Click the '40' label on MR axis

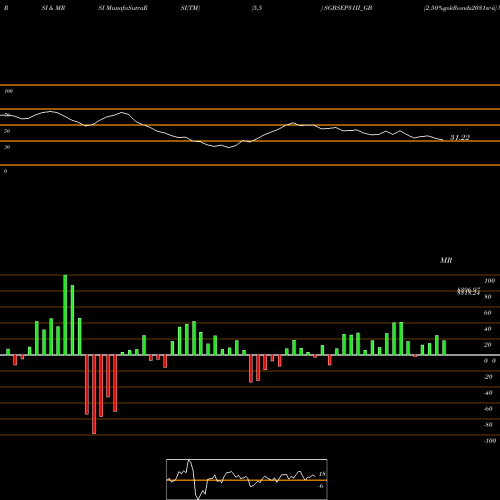[x=488, y=329]
